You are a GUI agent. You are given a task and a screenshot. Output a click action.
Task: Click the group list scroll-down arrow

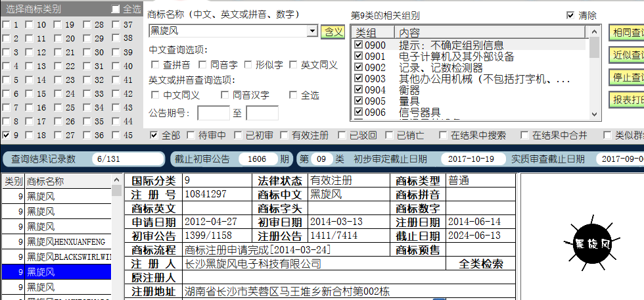(x=594, y=114)
